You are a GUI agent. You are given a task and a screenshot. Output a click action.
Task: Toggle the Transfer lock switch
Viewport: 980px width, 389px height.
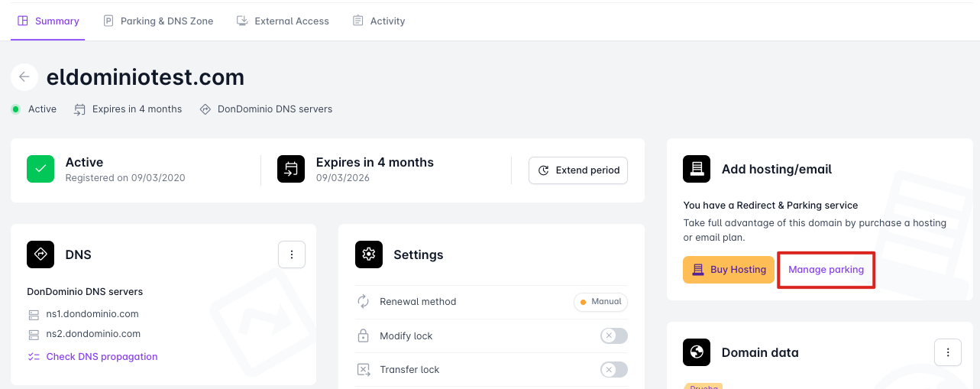(x=613, y=369)
